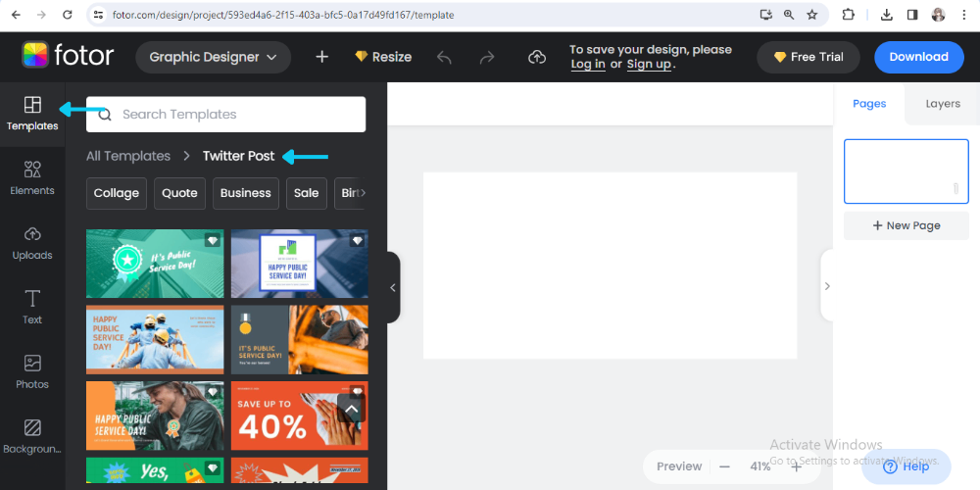Click the Resize button
This screenshot has width=980, height=490.
tap(383, 57)
